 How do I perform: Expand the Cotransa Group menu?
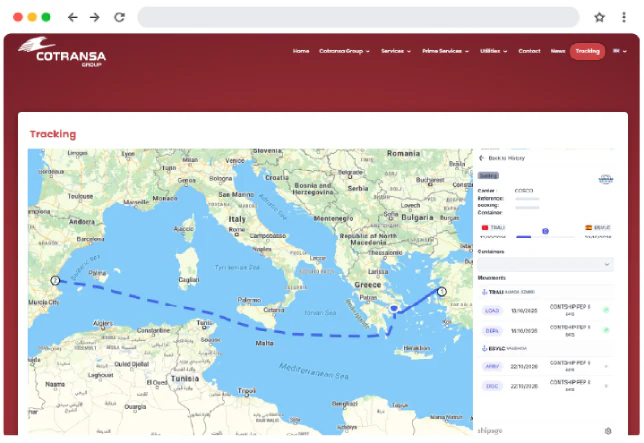pyautogui.click(x=344, y=51)
